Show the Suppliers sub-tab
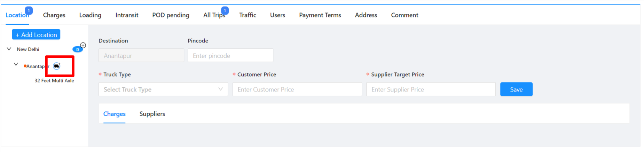This screenshot has width=644, height=152. (x=152, y=114)
